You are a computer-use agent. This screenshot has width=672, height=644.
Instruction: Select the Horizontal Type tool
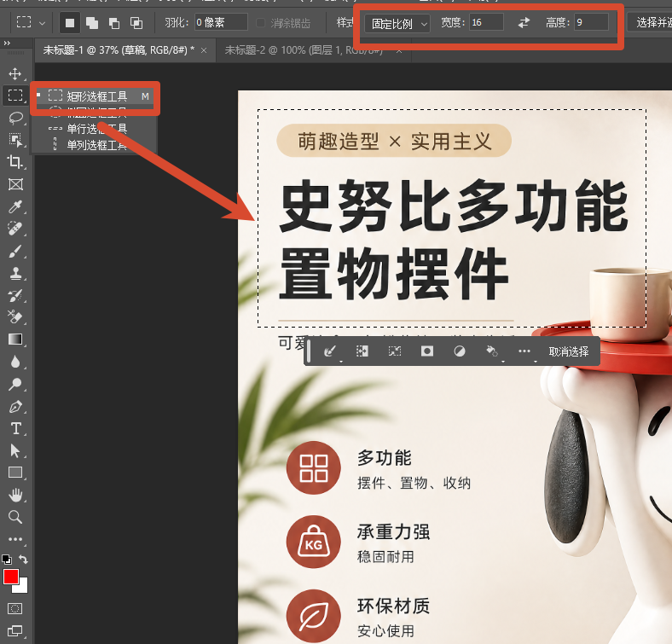click(15, 429)
